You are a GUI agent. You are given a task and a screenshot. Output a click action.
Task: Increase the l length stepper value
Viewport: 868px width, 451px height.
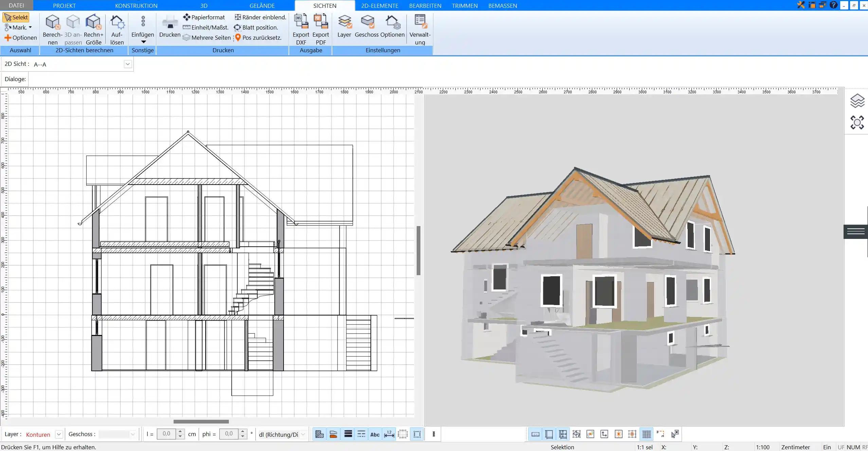[180, 432]
